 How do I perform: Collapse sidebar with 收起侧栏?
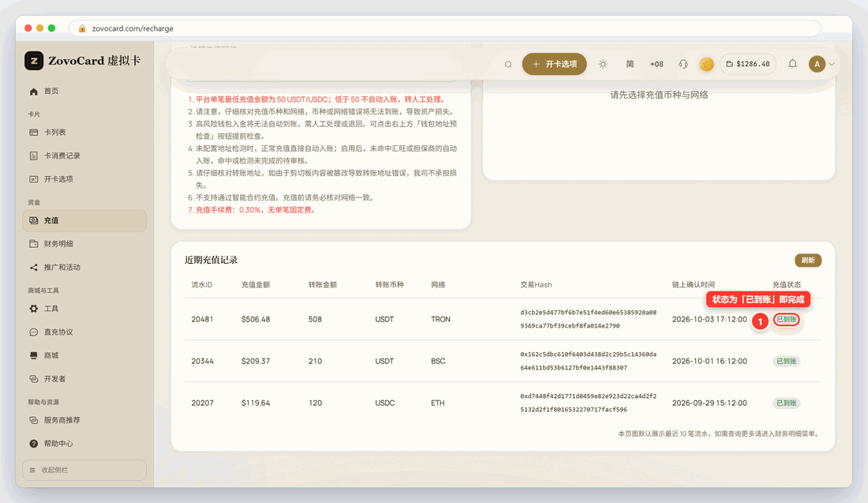(x=84, y=470)
